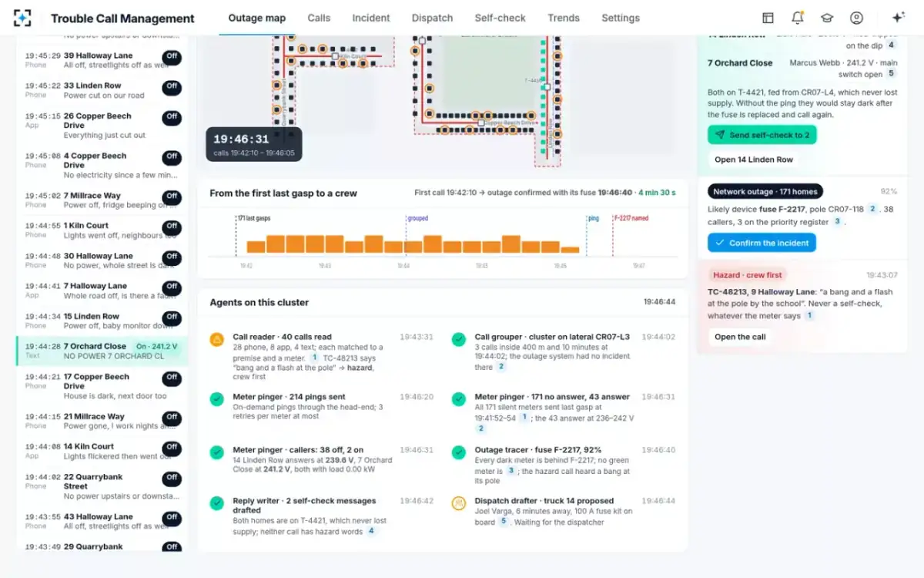Click check icon for 171 no answer

(x=459, y=399)
